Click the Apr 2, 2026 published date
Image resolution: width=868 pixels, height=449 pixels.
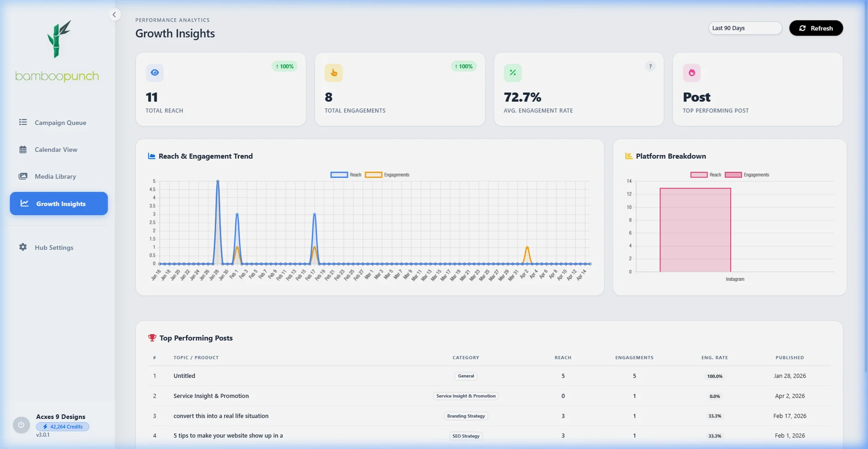[x=790, y=396]
